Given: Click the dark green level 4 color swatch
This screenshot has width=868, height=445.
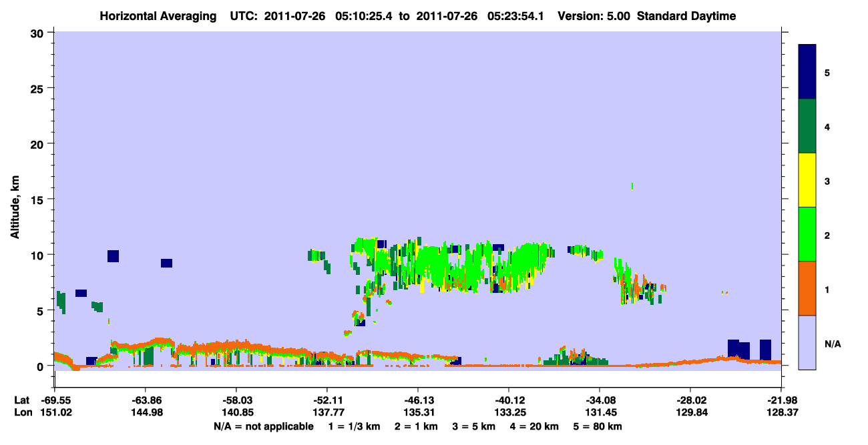Looking at the screenshot, I should click(807, 126).
